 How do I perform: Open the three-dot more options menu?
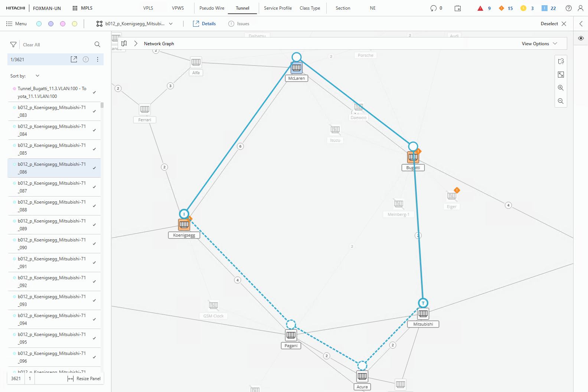[98, 59]
